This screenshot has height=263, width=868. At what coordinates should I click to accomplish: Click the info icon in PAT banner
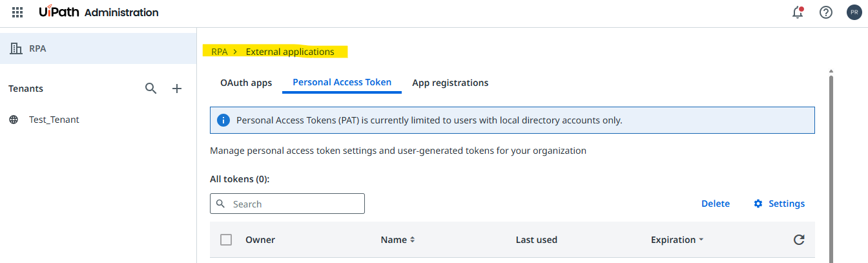pyautogui.click(x=223, y=120)
